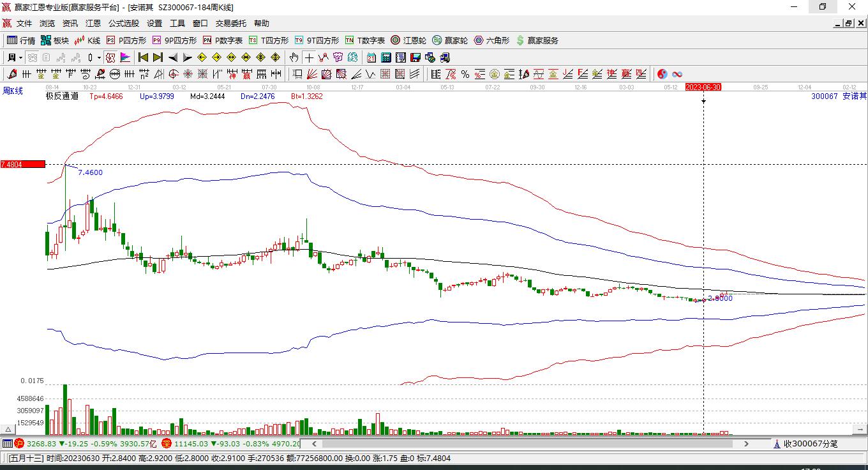Screen dimensions: 868x470
Task: Click the floppy disk save icon
Action: pos(415,57)
